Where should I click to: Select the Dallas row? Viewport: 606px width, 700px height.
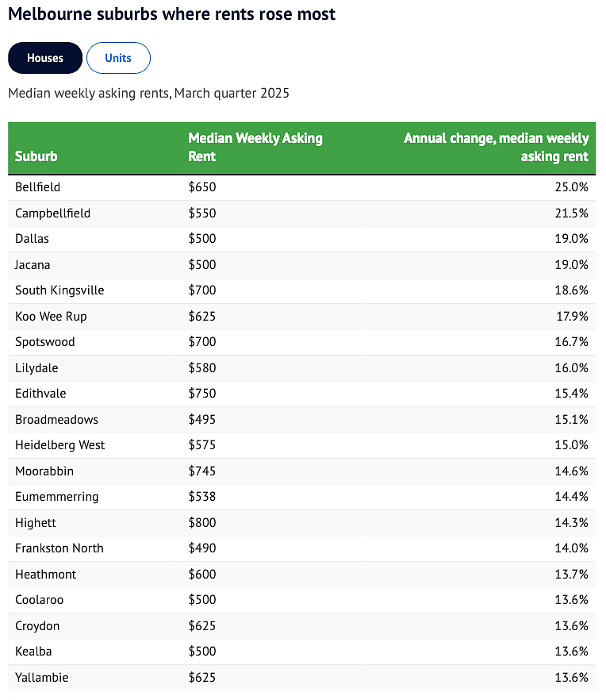[x=301, y=239]
